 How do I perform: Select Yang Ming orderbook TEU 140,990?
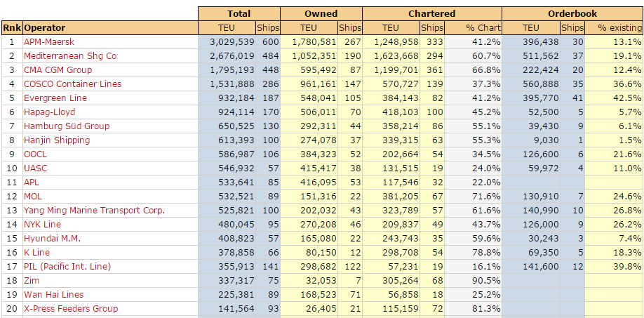pos(540,211)
